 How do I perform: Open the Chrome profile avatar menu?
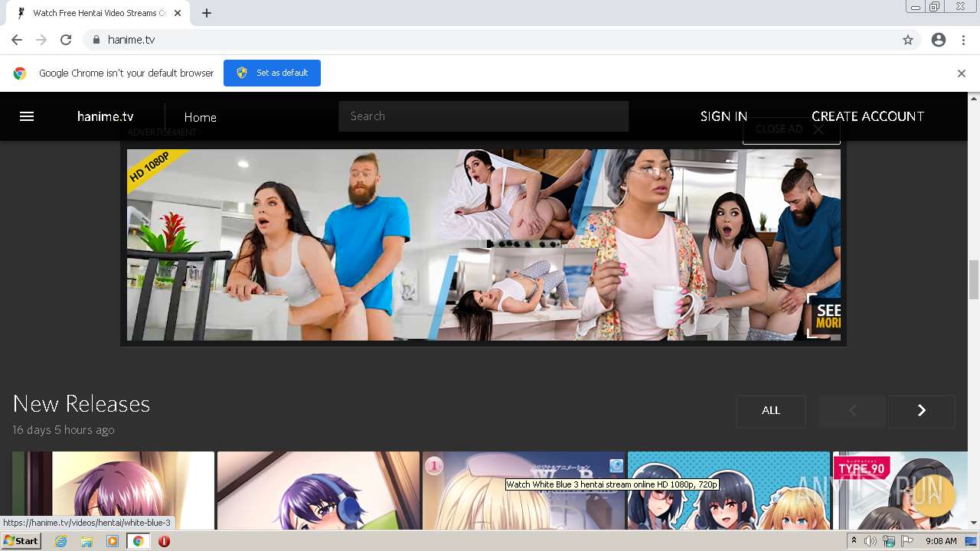click(x=939, y=40)
